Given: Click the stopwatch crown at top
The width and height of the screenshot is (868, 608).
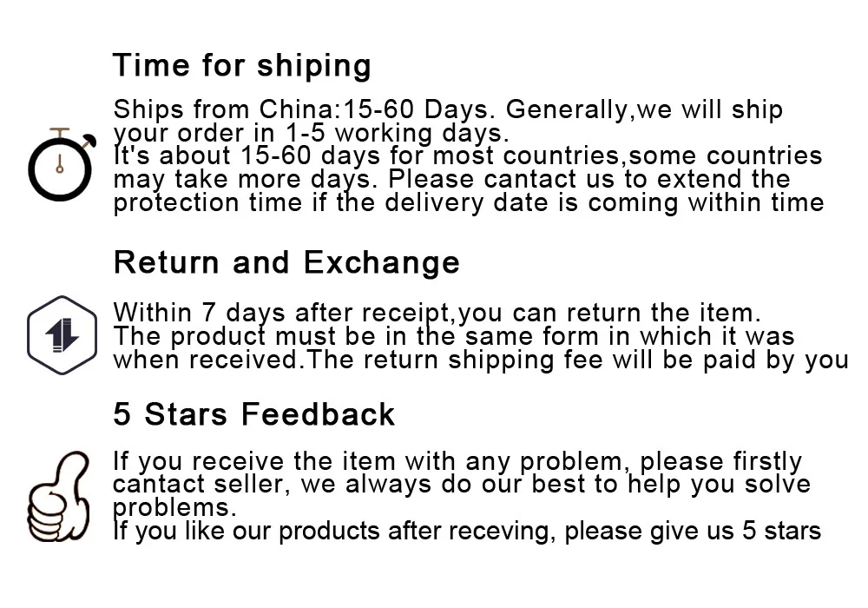Looking at the screenshot, I should 60,132.
